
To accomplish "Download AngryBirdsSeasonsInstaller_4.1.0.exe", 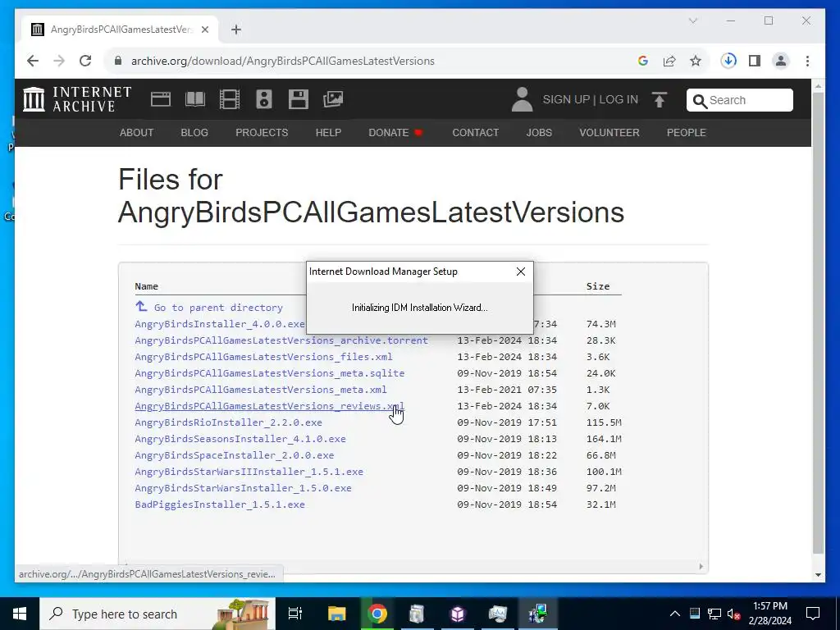I will (240, 439).
